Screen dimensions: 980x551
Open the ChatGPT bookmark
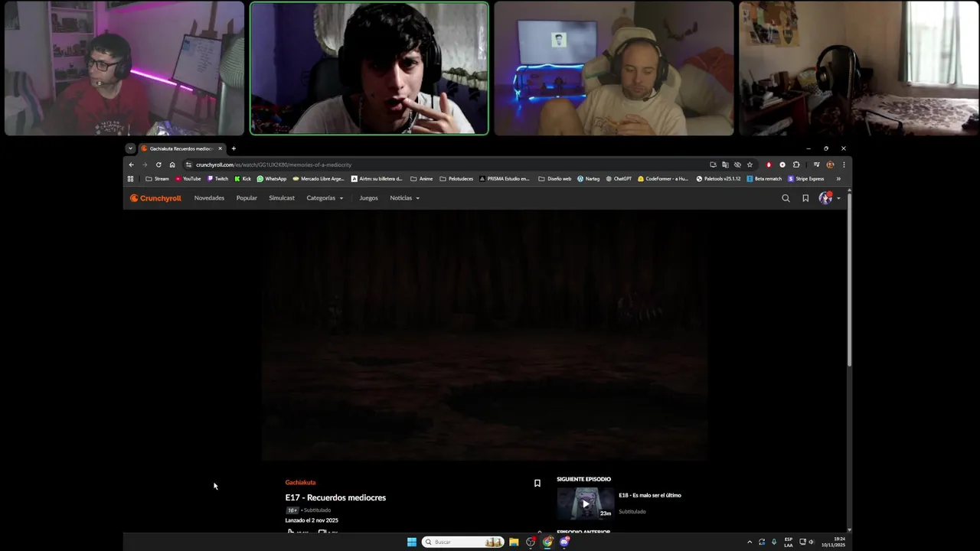[x=619, y=179]
